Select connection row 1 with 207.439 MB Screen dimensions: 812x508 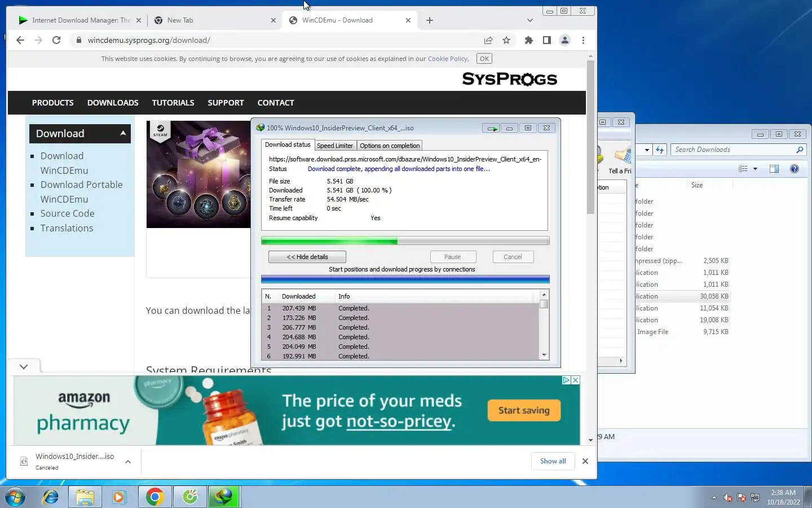tap(401, 308)
